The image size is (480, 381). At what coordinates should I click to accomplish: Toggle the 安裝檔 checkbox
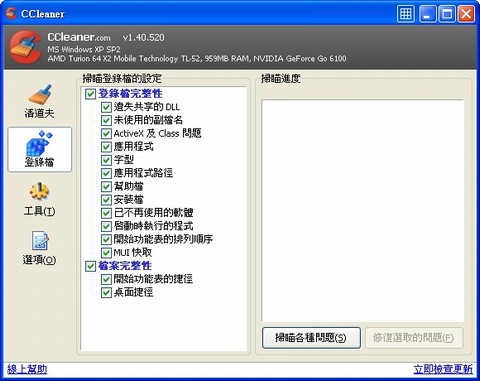[x=106, y=200]
